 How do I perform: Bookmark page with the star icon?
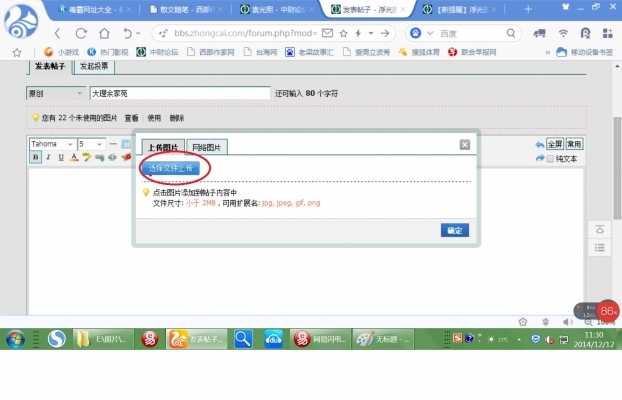(16, 51)
